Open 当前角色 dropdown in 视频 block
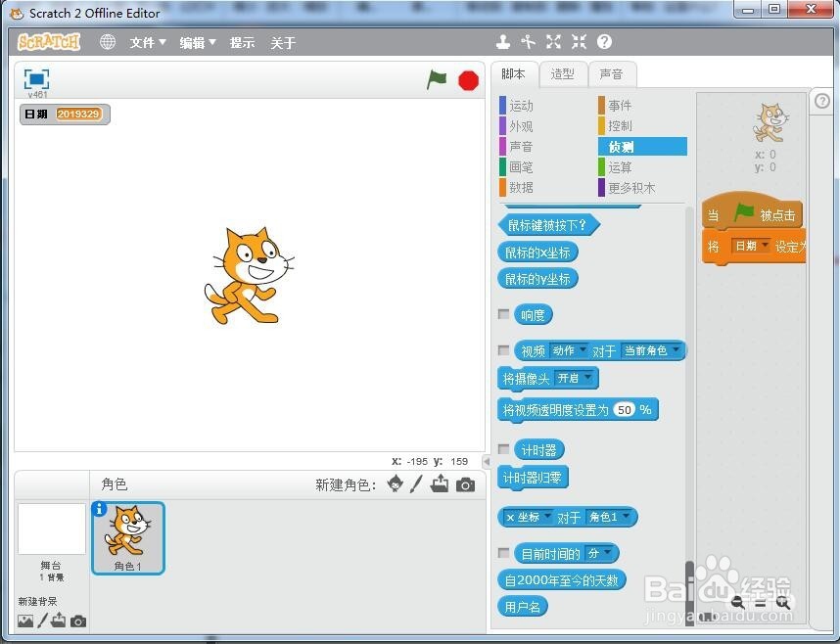The image size is (840, 644). 651,350
